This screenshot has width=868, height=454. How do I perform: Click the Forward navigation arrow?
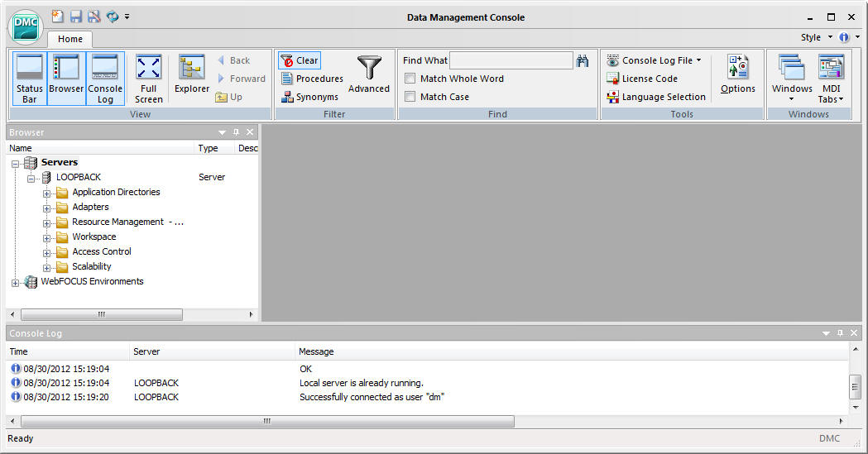[x=242, y=79]
